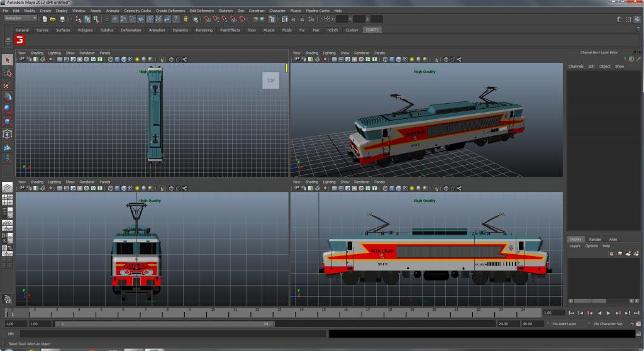This screenshot has width=644, height=351.
Task: Choose the Lasso select tool
Action: [x=8, y=73]
